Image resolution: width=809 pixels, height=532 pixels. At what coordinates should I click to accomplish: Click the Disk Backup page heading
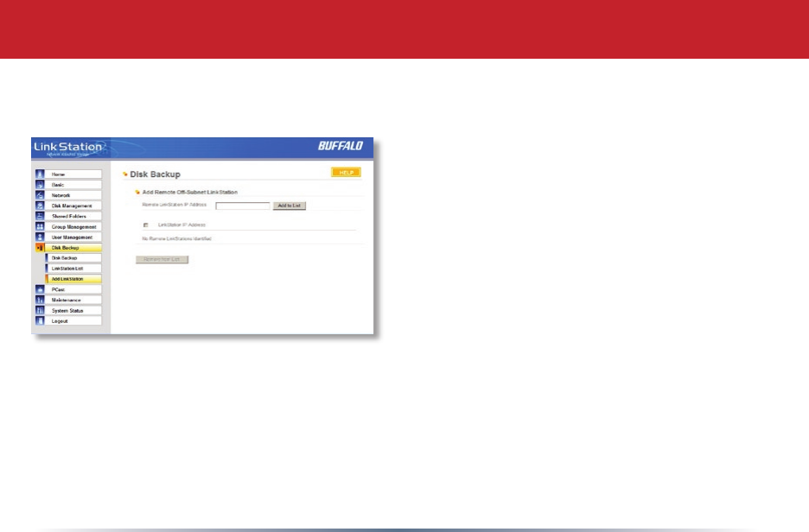coord(155,174)
